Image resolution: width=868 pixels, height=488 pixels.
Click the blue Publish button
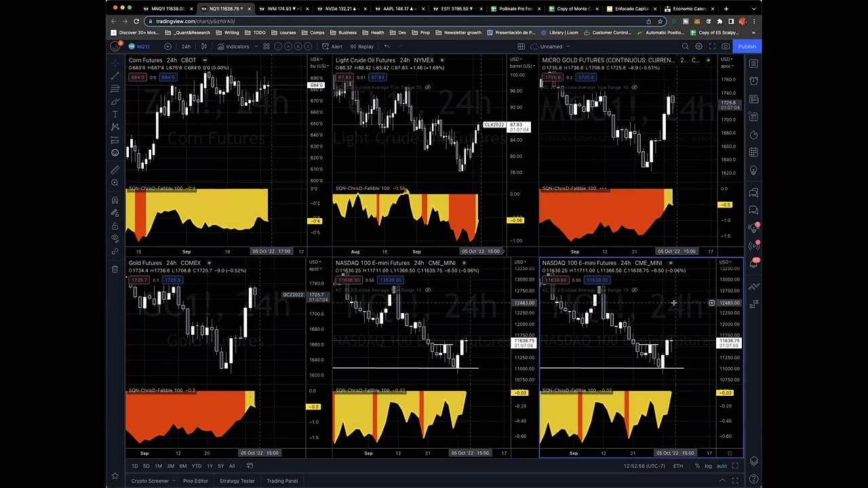pyautogui.click(x=747, y=47)
